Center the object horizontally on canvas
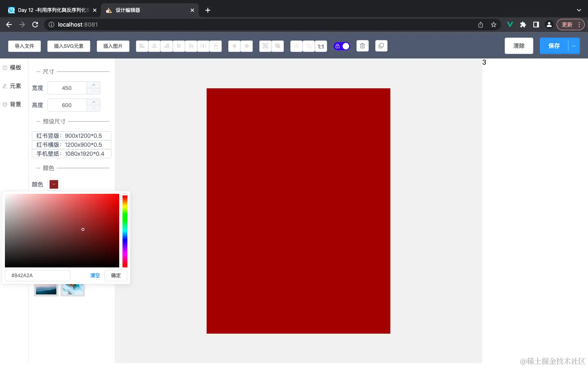This screenshot has width=588, height=368. click(234, 46)
